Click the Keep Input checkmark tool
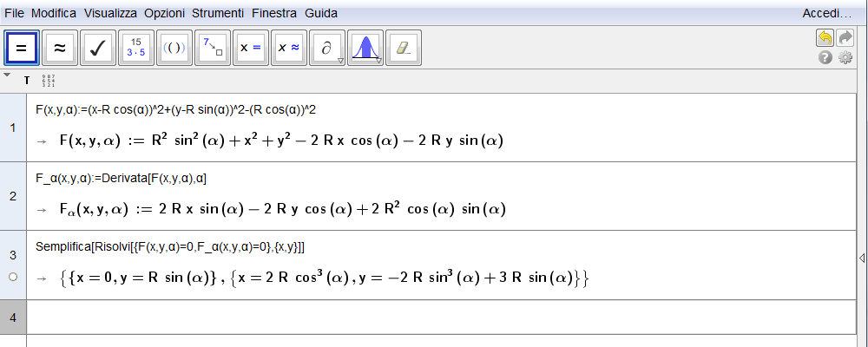The image size is (868, 347). coord(98,48)
